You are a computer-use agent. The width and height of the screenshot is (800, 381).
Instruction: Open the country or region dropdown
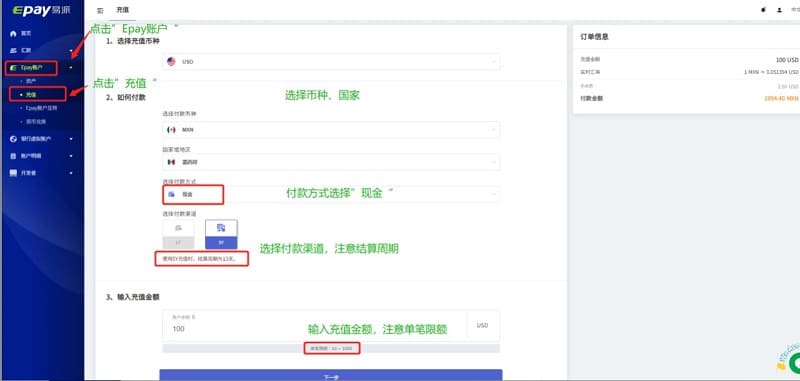point(331,162)
